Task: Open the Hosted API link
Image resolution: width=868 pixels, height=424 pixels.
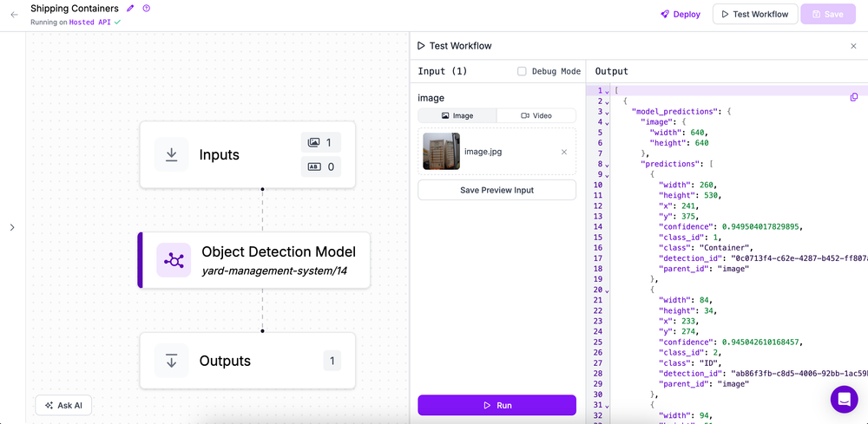Action: point(89,23)
